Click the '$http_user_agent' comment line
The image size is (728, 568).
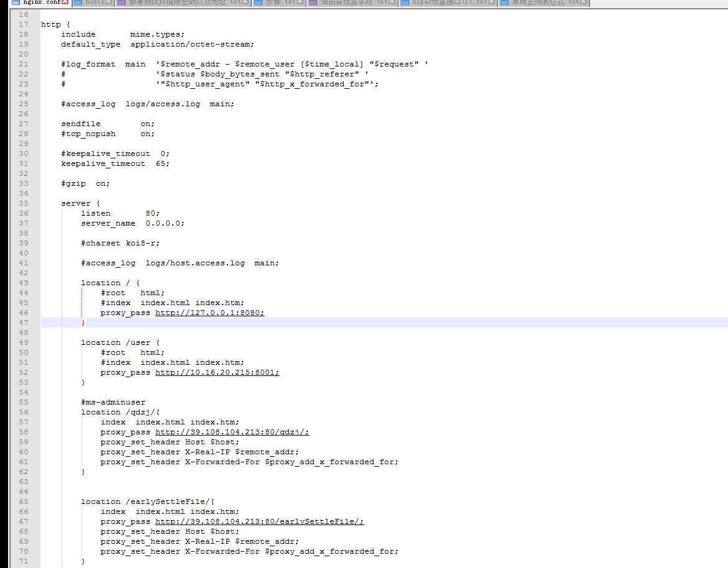[219, 84]
